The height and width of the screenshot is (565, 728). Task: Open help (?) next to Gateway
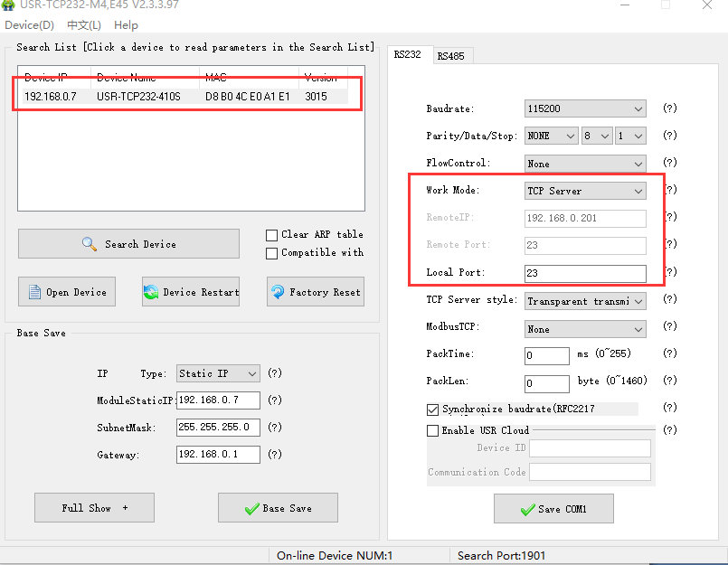pyautogui.click(x=275, y=454)
